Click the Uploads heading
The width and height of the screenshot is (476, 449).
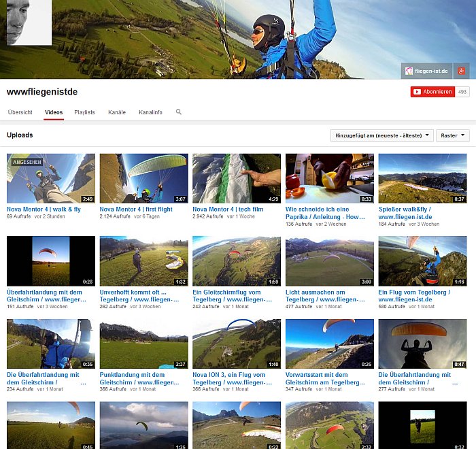pyautogui.click(x=20, y=135)
